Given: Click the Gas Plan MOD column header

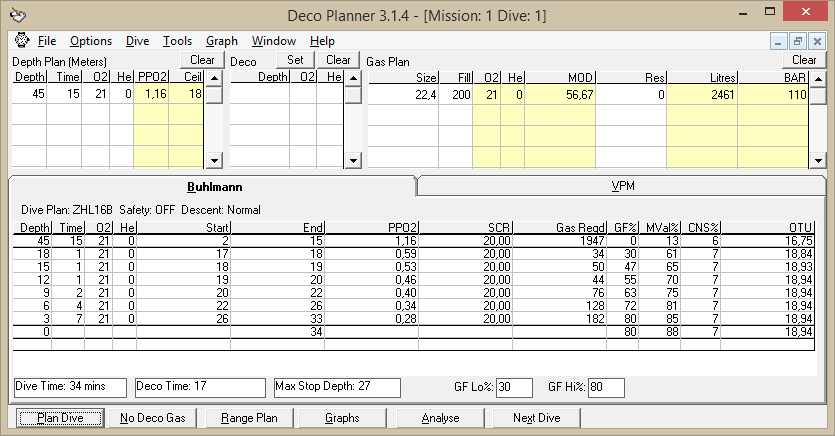Looking at the screenshot, I should tap(560, 78).
